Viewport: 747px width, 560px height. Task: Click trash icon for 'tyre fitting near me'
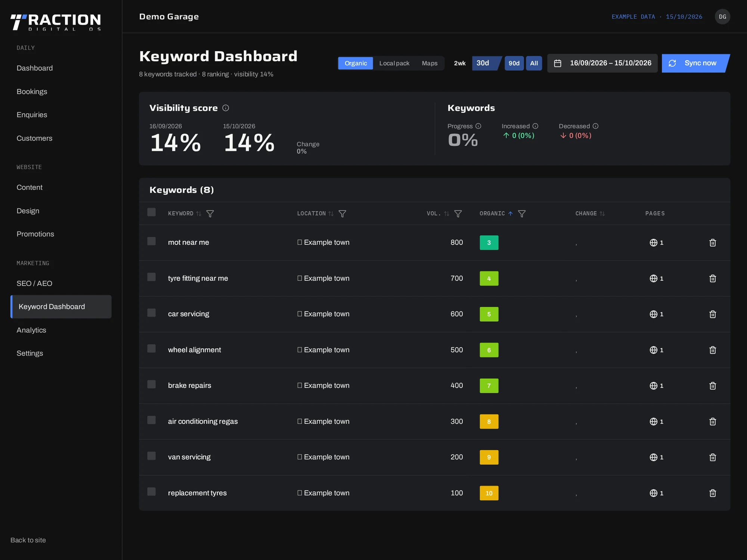(x=712, y=279)
